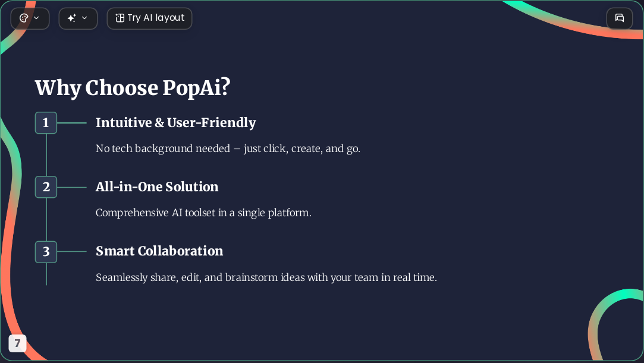Select the number 1 step box
Viewport: 644px width, 363px height.
tap(46, 122)
